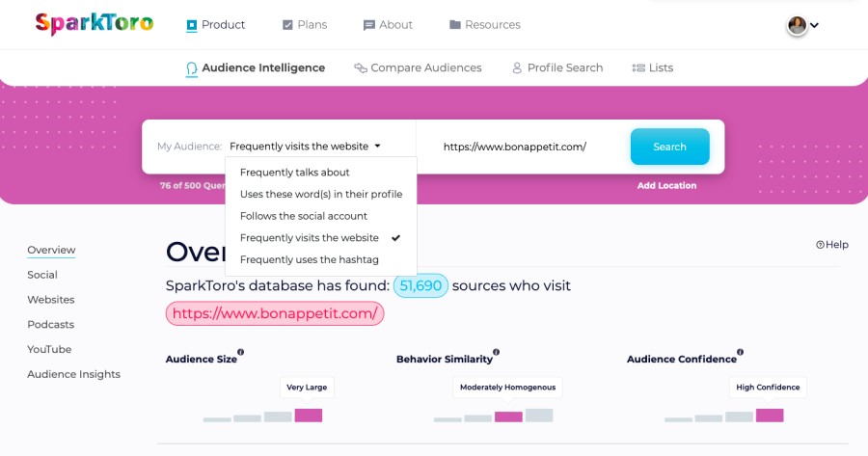
Task: Pick 'Frequently uses the hashtag' option
Action: point(309,259)
